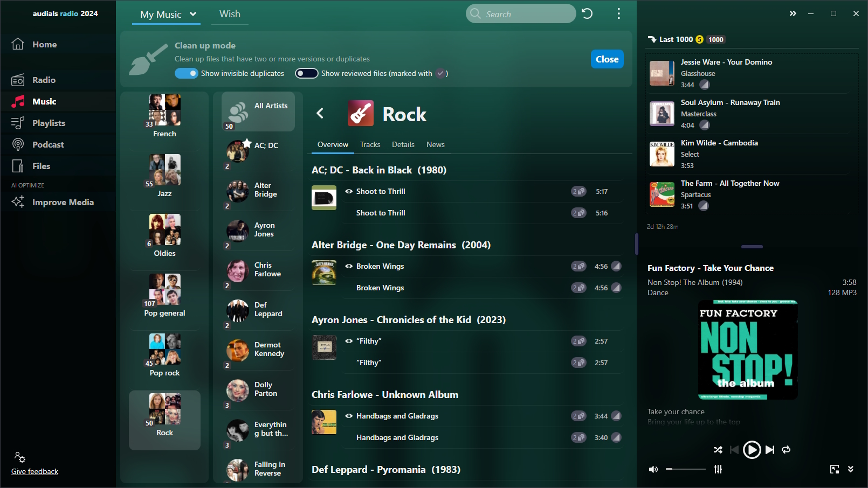Select the Oldies genre tile
Viewport: 868px width, 488px height.
[164, 236]
